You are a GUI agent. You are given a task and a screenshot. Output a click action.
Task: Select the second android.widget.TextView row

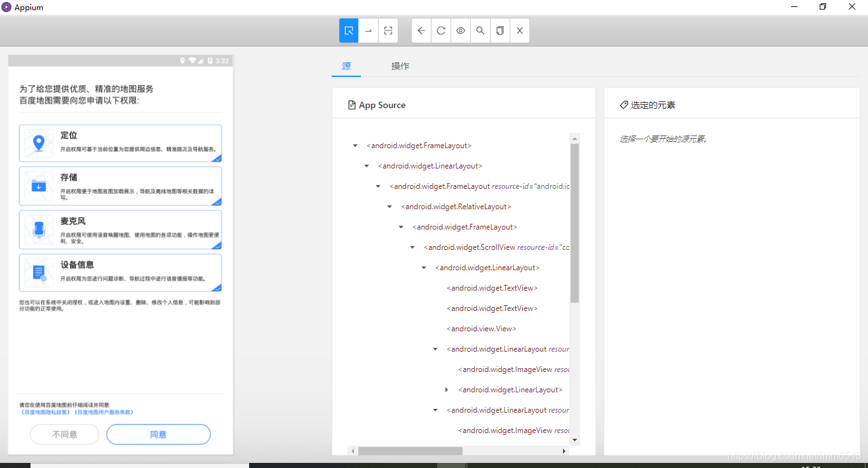click(492, 308)
